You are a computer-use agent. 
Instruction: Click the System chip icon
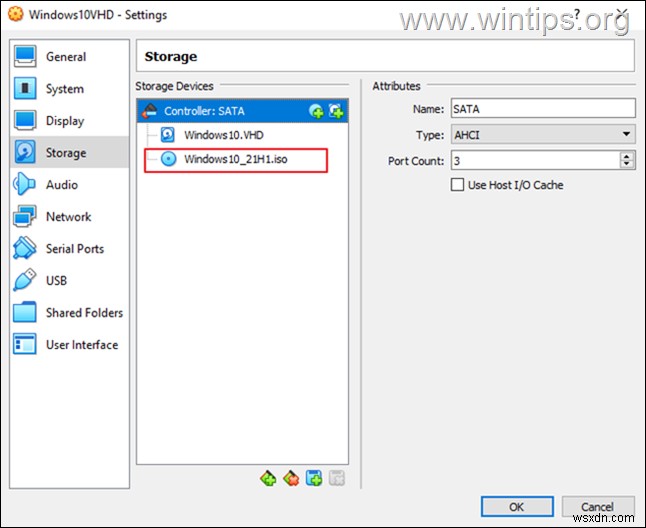[25, 88]
